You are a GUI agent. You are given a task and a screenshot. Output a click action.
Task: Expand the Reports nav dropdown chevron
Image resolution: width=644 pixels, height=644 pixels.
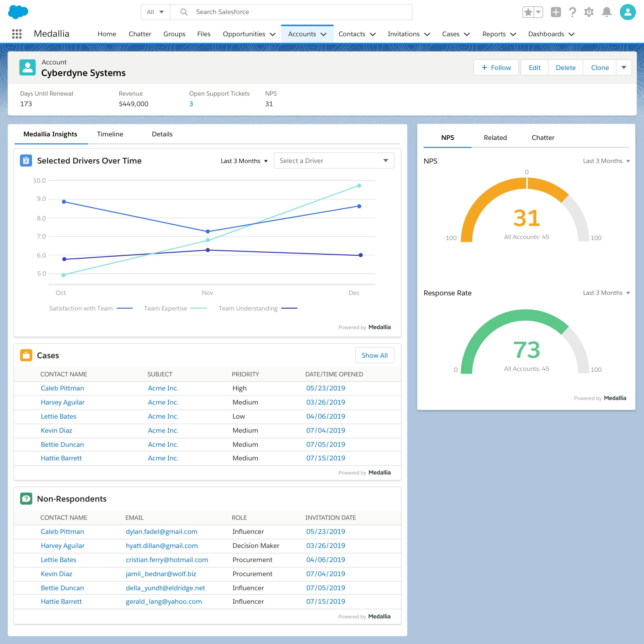tap(513, 34)
